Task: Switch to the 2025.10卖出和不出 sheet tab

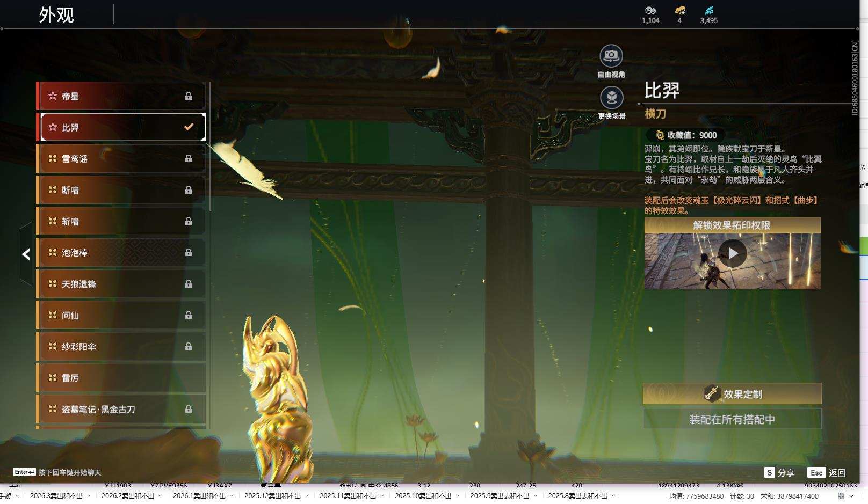Action: click(x=423, y=496)
